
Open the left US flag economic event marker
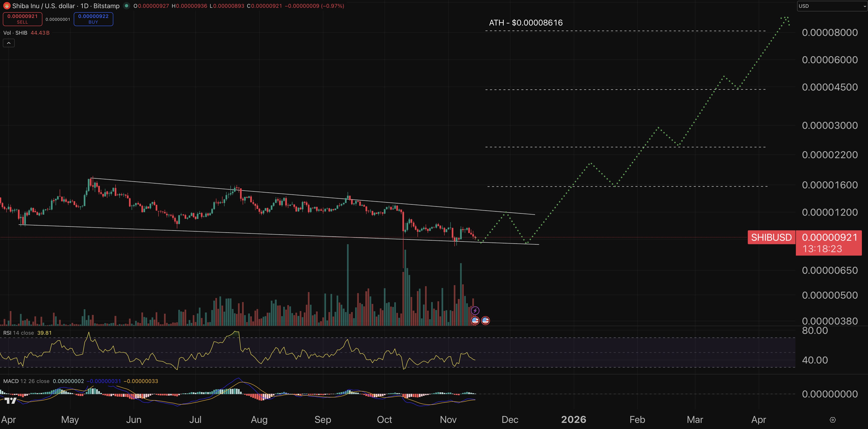tap(475, 320)
